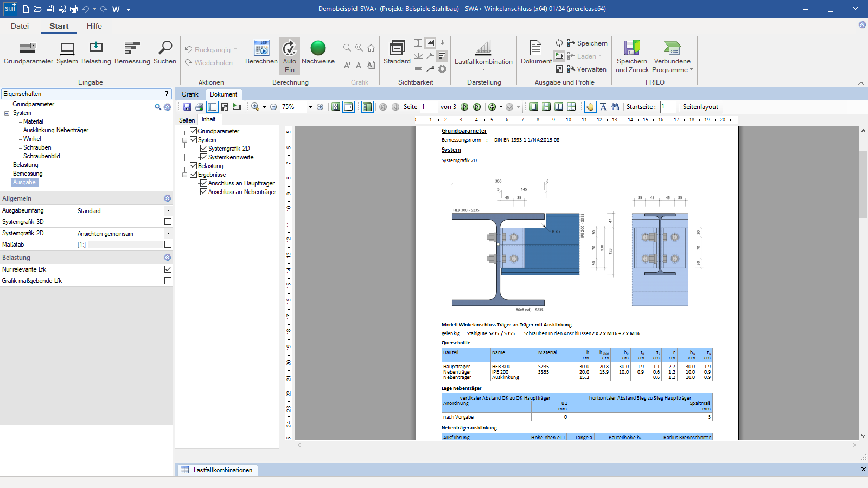
Task: Open the Inhalt tab
Action: [x=209, y=120]
